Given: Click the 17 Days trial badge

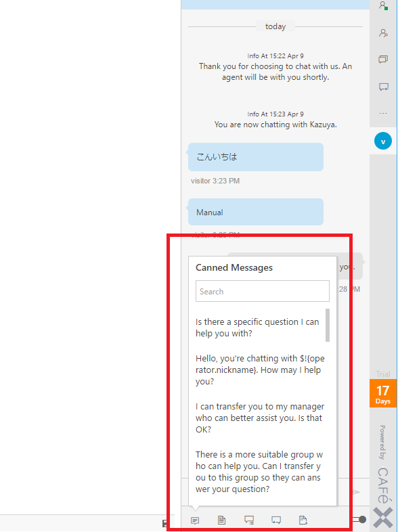Looking at the screenshot, I should pos(382,393).
